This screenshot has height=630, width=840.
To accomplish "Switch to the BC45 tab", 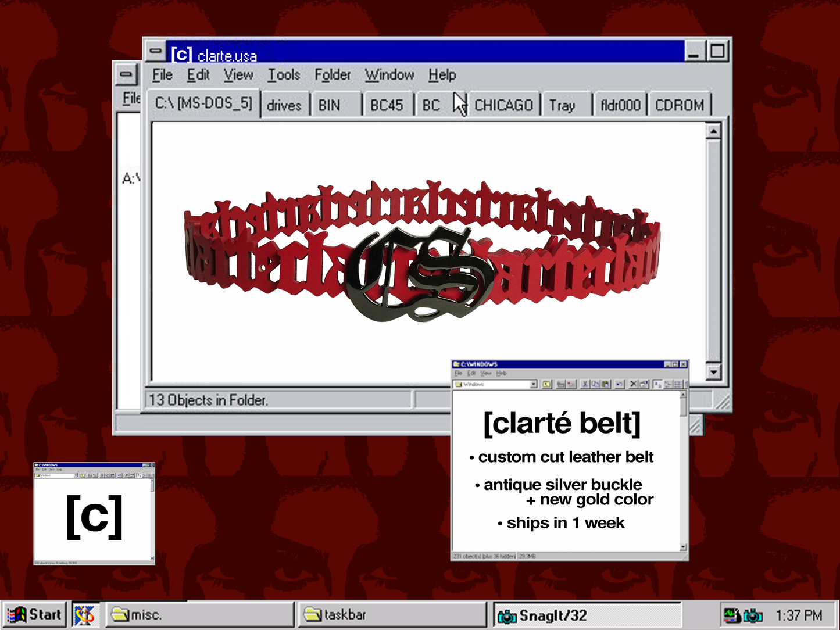I will 387,105.
